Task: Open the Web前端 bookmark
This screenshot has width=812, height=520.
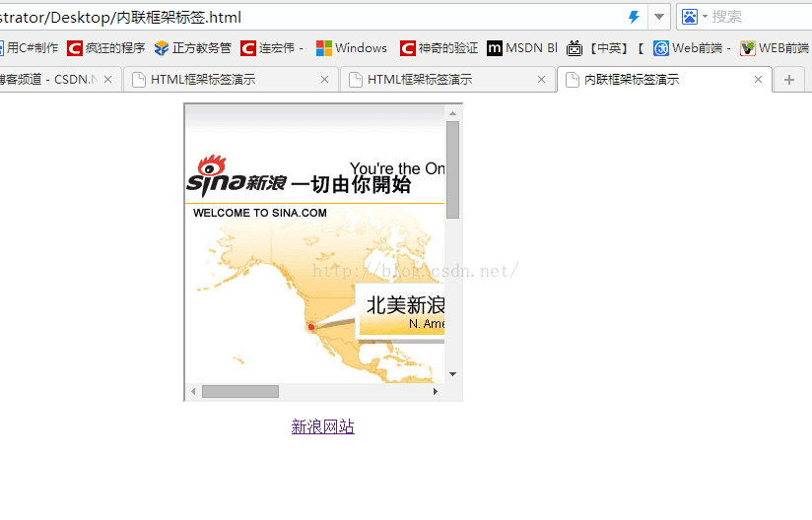Action: pos(692,48)
